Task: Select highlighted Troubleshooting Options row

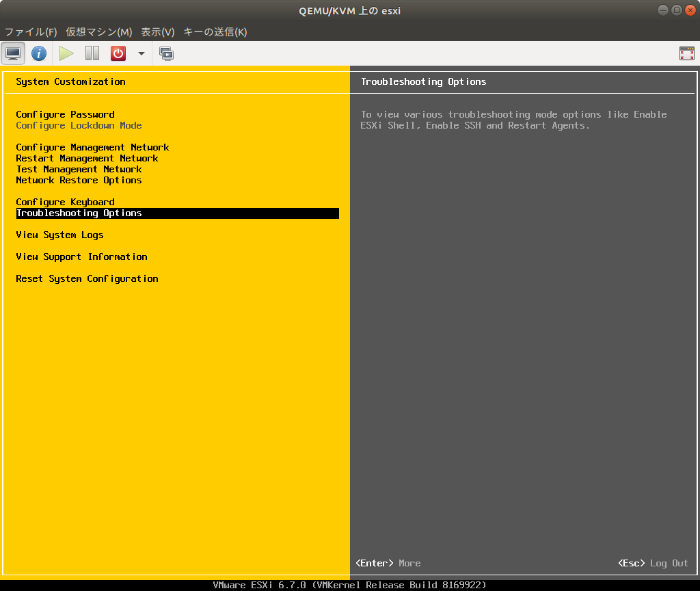Action: tap(177, 213)
